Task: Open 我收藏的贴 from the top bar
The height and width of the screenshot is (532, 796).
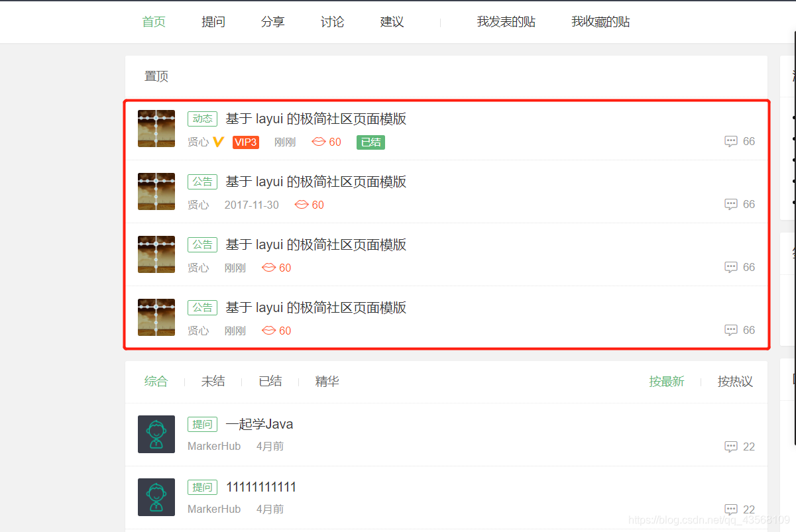Action: pyautogui.click(x=600, y=22)
